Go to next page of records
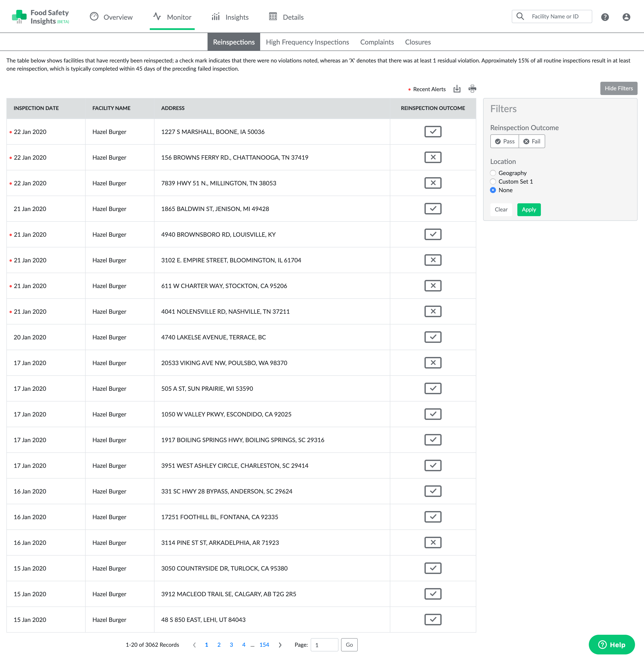 [x=280, y=645]
